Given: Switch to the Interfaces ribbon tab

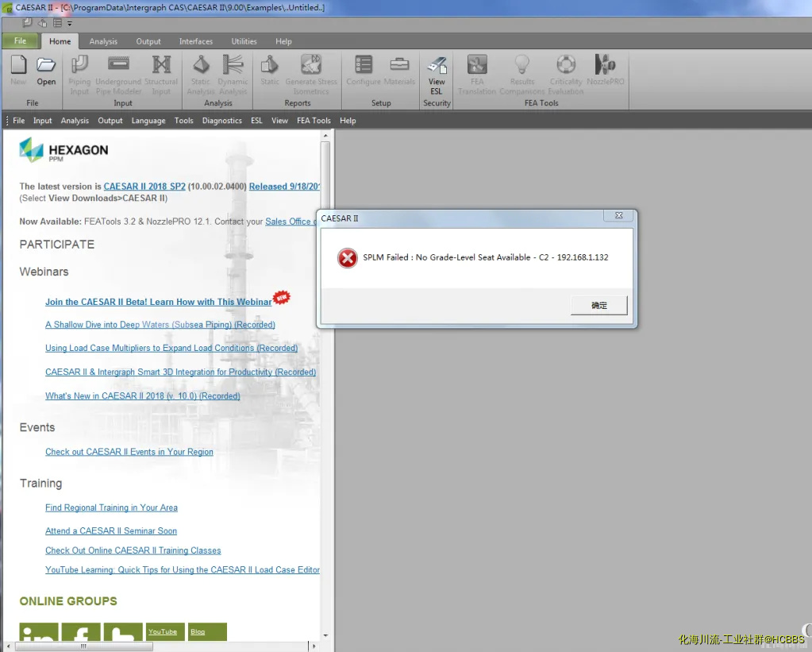Looking at the screenshot, I should click(196, 41).
